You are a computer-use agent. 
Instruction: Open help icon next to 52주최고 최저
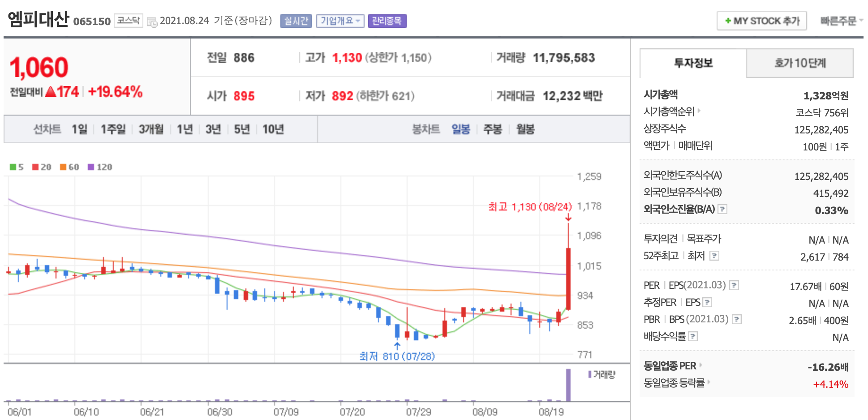coord(714,256)
